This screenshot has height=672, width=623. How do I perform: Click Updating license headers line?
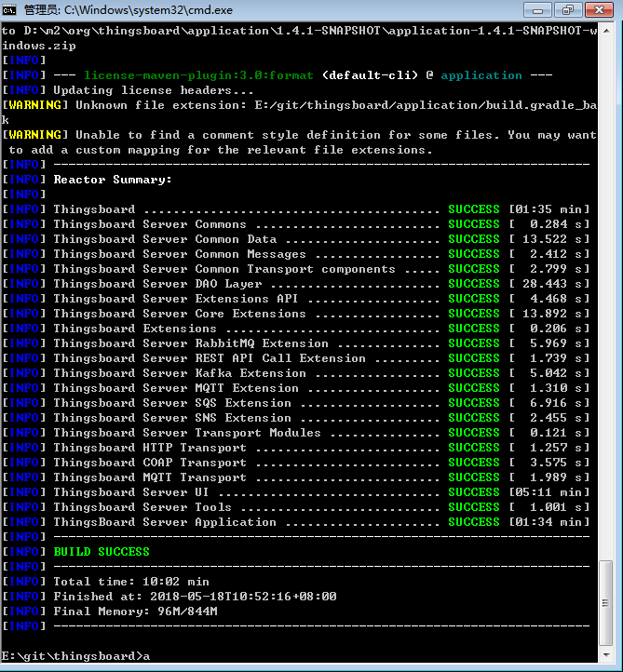tap(129, 90)
